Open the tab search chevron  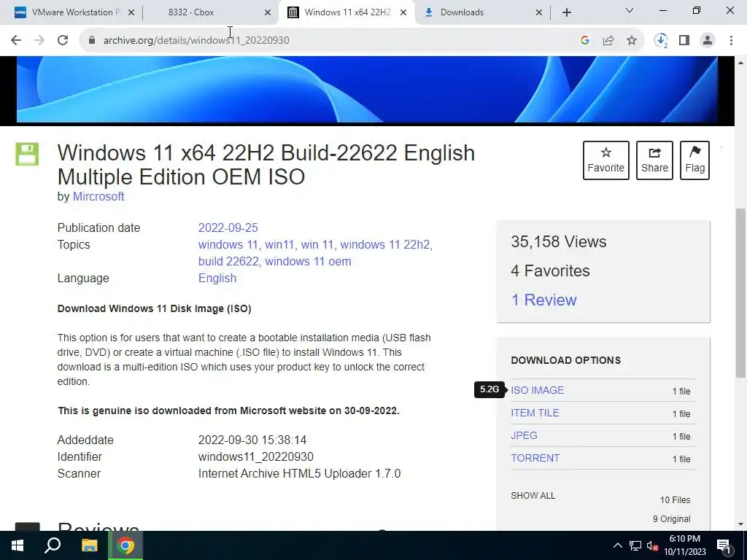[630, 10]
